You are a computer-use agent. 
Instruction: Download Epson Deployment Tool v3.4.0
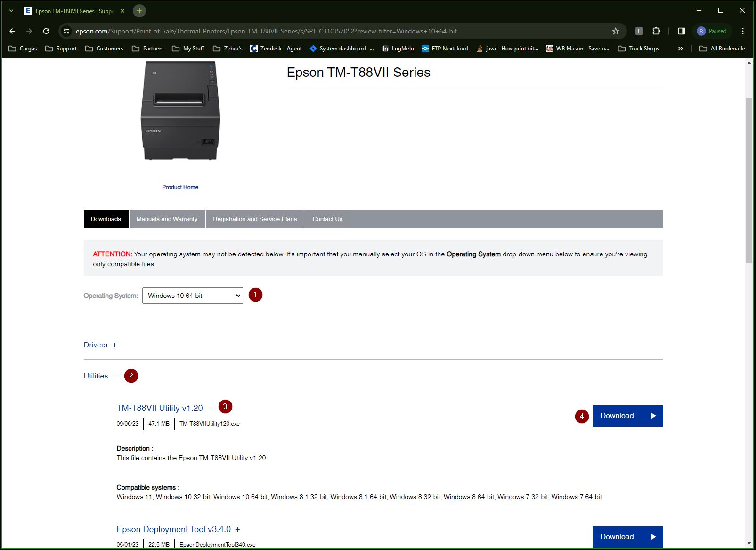pos(627,537)
